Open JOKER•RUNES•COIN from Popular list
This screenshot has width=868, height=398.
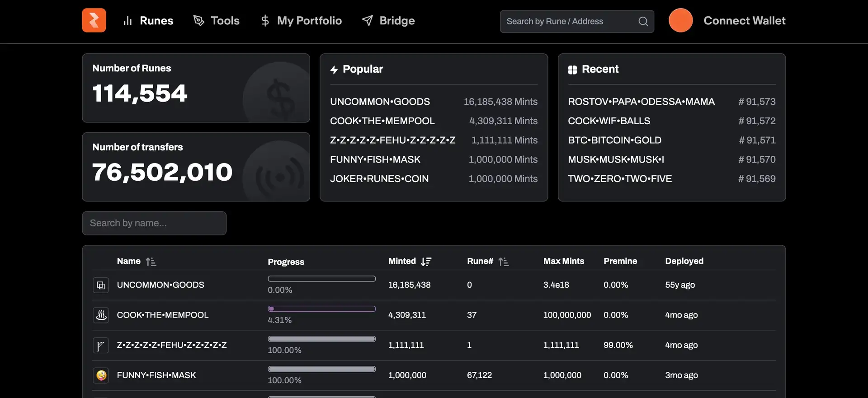click(x=379, y=179)
